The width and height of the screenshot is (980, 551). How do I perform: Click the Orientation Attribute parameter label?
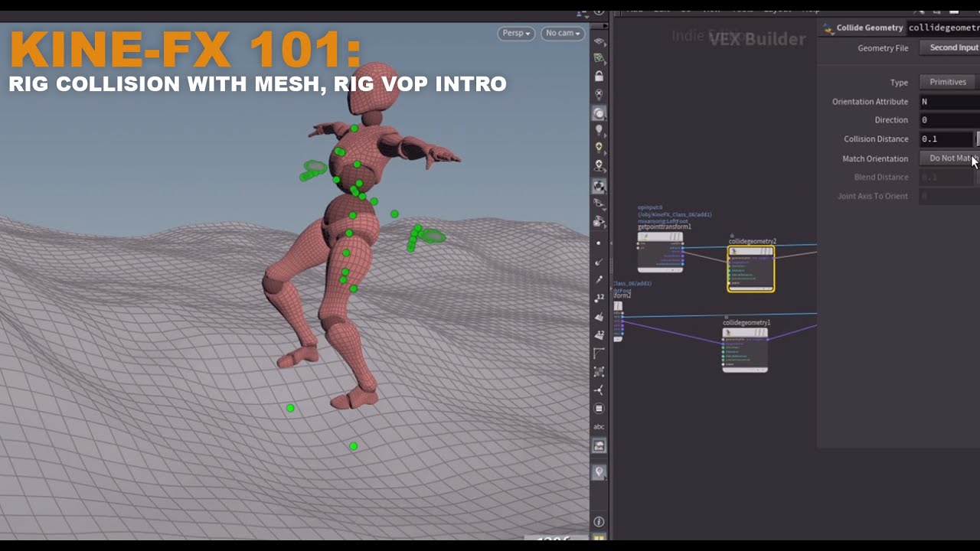point(870,102)
